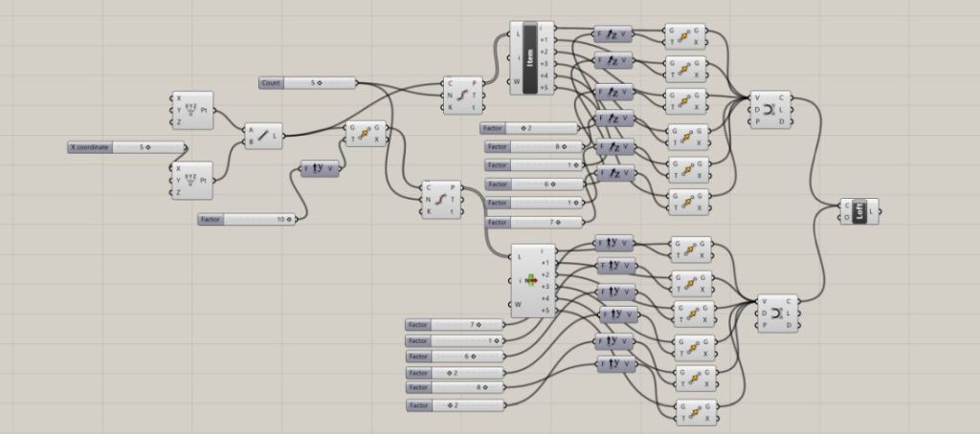Select the Unit Y vector fed by Factor 10
Screen dimensions: 980x434
click(320, 169)
